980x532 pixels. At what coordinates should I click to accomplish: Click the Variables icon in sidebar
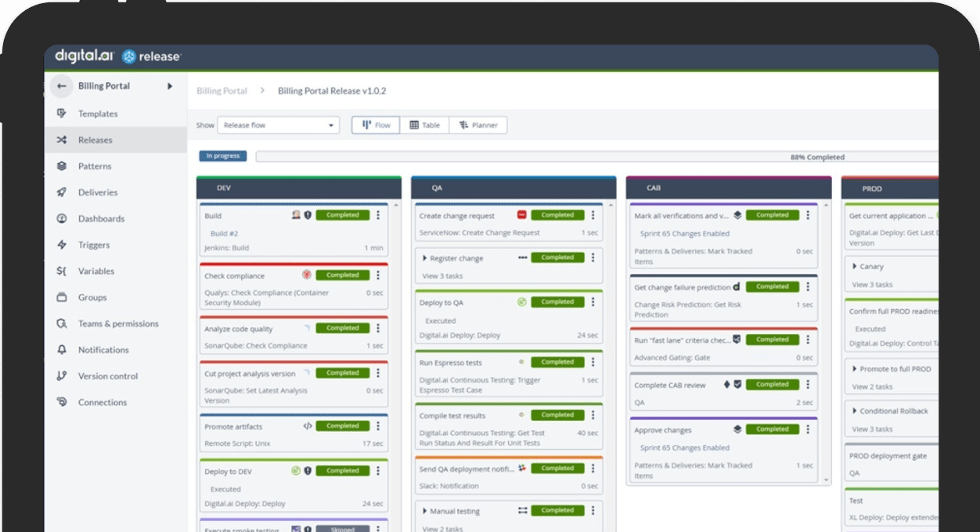coord(62,271)
